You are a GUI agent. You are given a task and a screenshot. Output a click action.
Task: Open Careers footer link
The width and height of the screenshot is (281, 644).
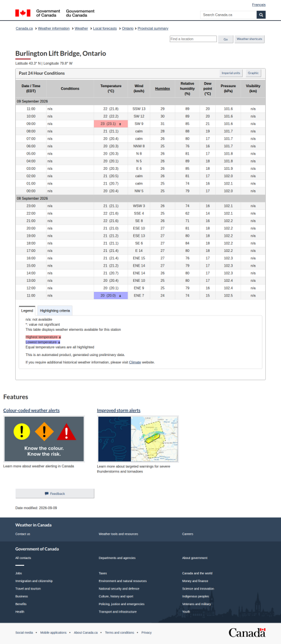click(188, 534)
